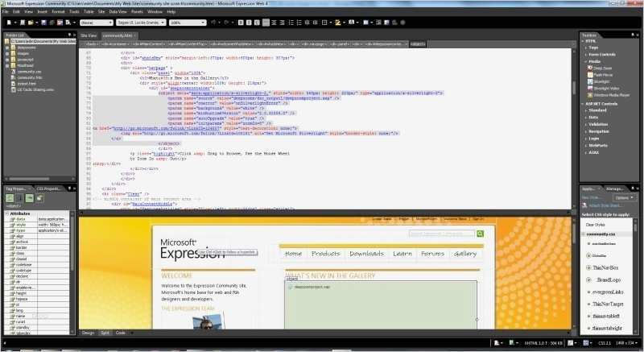Select Clear Styles in Apply Styles
The image size is (644, 352).
tap(595, 225)
